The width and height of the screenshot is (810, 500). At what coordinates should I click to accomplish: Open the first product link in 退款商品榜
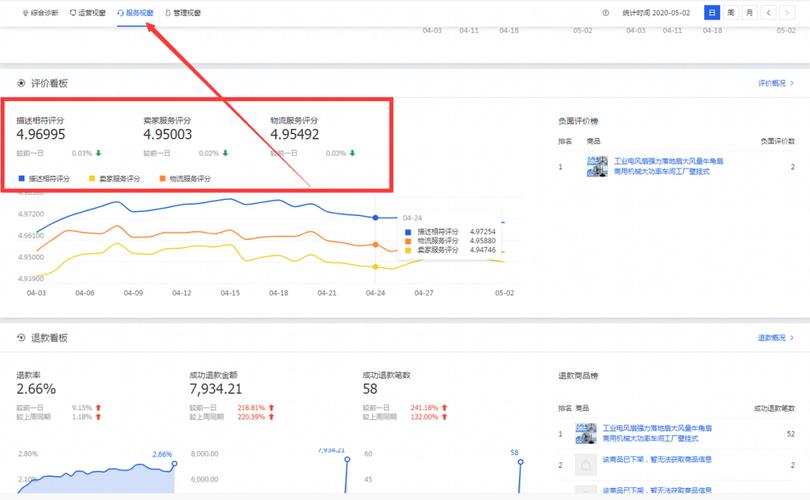tap(662, 433)
